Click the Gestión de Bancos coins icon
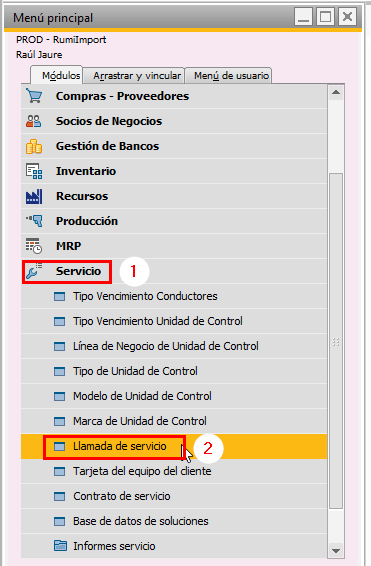 pyautogui.click(x=34, y=146)
